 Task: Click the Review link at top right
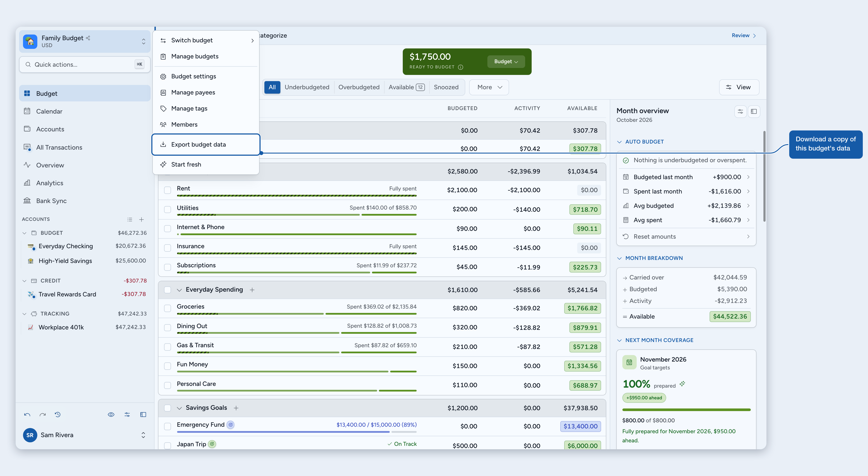pos(744,35)
